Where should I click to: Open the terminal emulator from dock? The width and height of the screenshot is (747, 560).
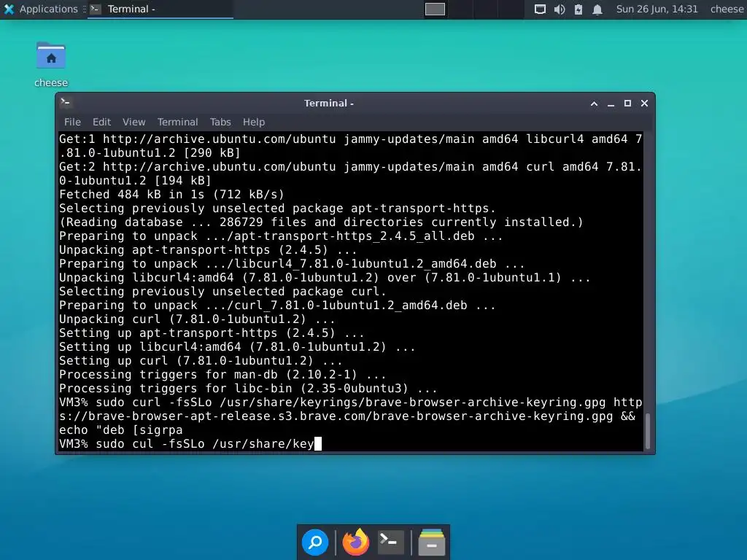391,542
